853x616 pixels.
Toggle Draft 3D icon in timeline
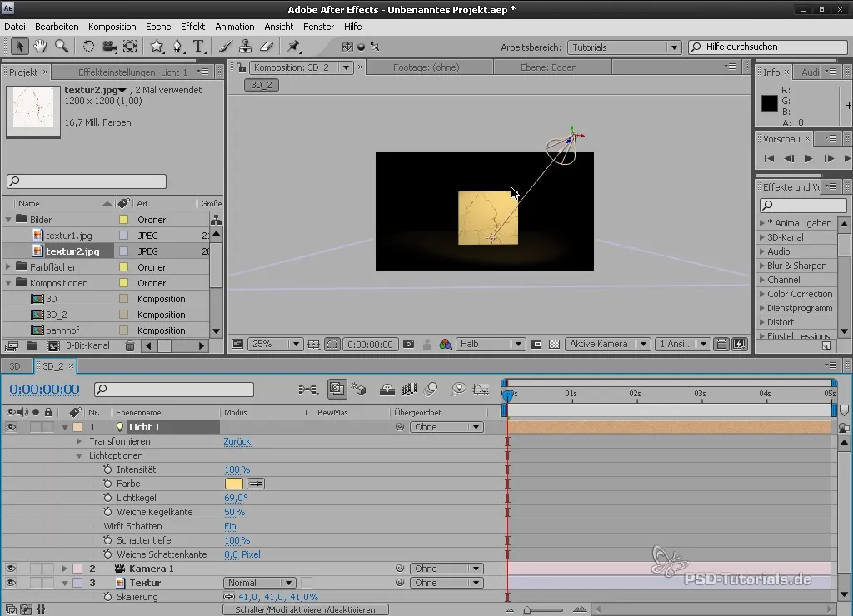(358, 390)
